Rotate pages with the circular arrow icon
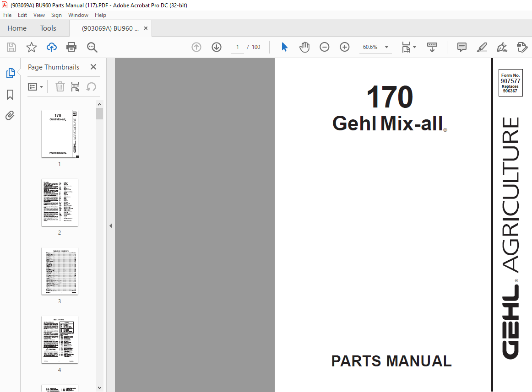 point(91,87)
